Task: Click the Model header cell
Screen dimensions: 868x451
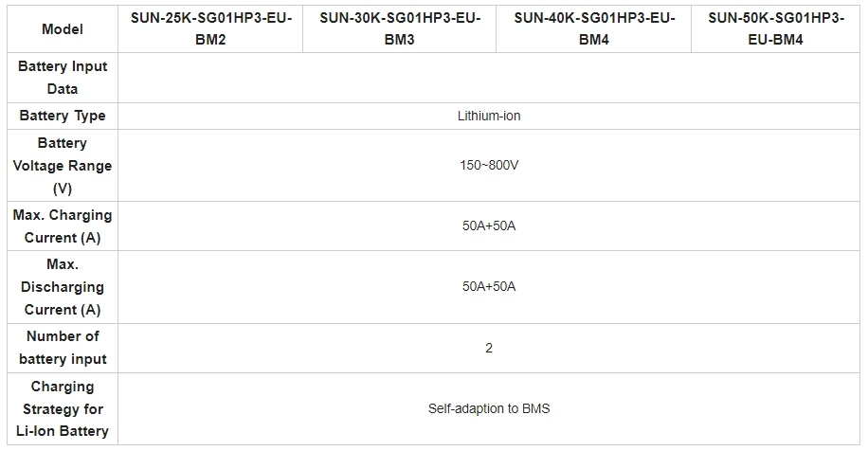Action: pos(63,29)
